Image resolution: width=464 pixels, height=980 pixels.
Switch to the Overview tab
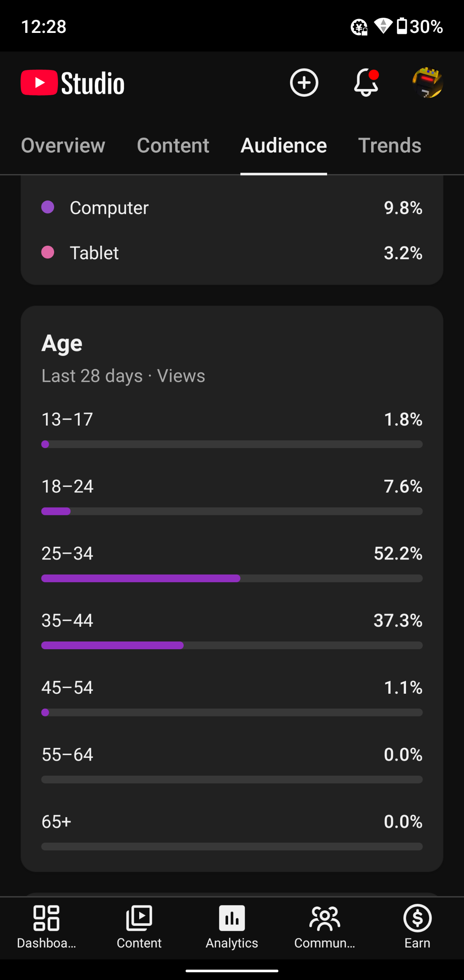coord(63,145)
